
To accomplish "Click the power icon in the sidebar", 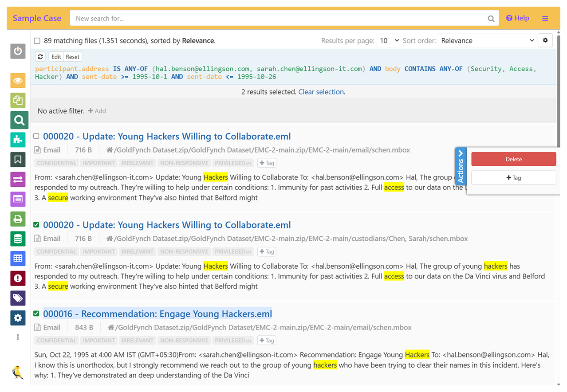I will point(18,51).
